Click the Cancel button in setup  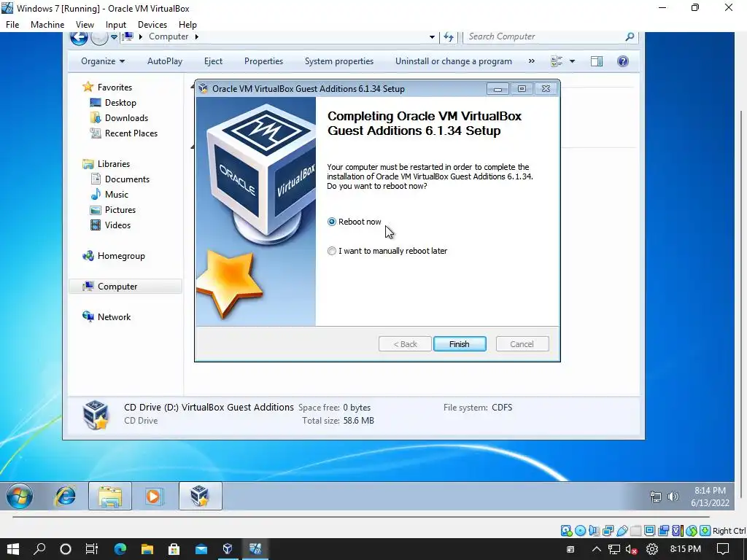[522, 344]
